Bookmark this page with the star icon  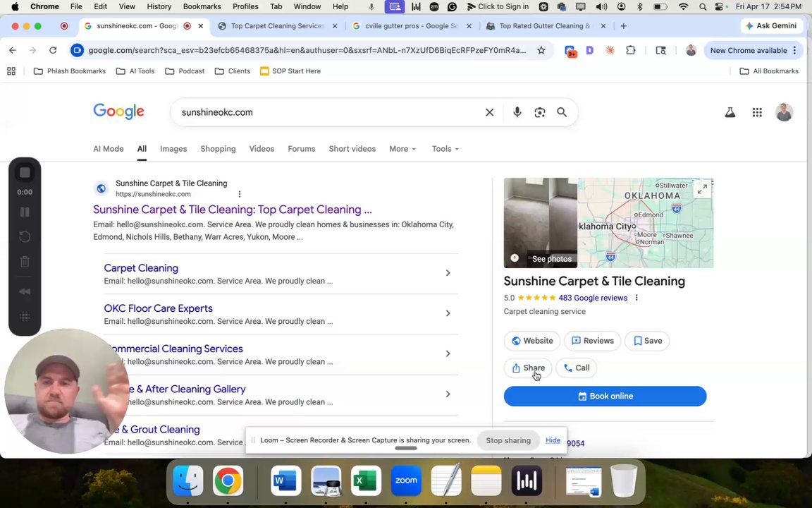coord(541,50)
